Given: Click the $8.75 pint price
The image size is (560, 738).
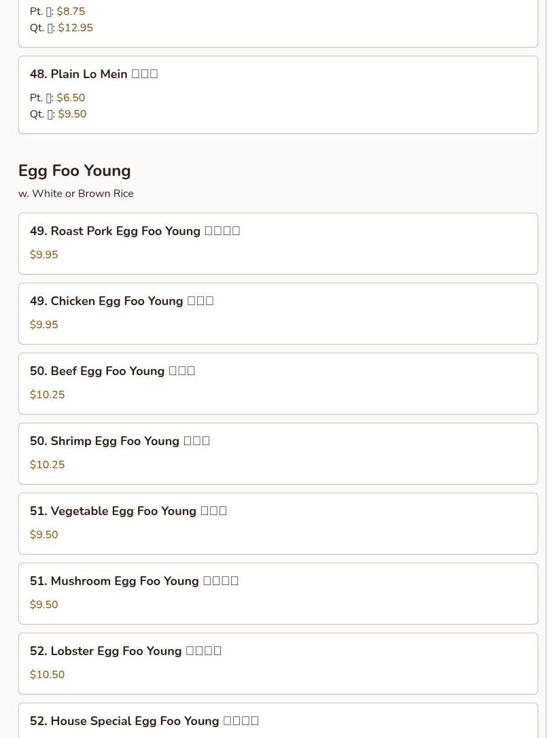Looking at the screenshot, I should pyautogui.click(x=71, y=12).
